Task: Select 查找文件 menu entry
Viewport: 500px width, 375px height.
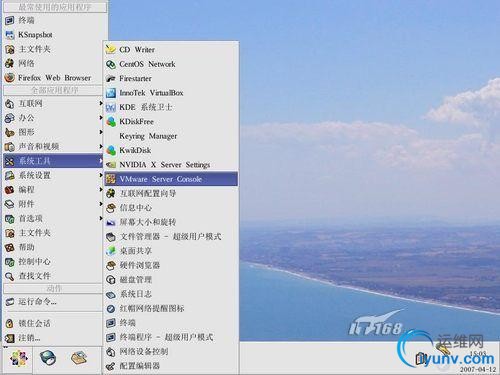Action: (53, 276)
